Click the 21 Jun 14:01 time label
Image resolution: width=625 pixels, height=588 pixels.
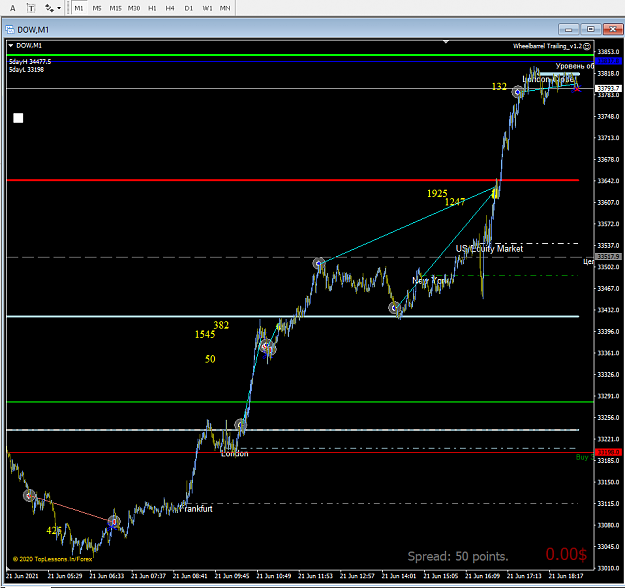399,576
